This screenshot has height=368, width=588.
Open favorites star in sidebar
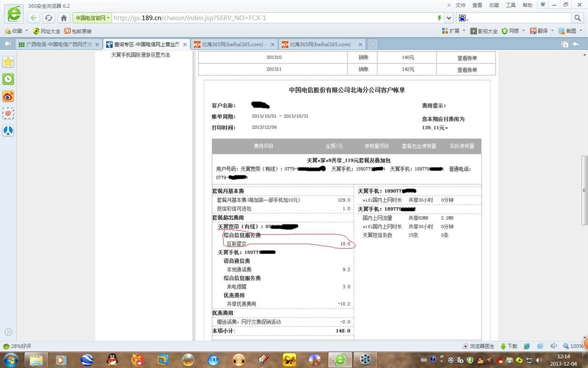coord(8,62)
